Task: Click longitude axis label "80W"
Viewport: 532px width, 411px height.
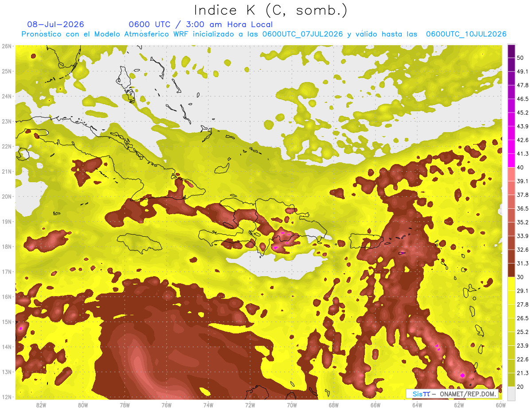Action: (83, 404)
